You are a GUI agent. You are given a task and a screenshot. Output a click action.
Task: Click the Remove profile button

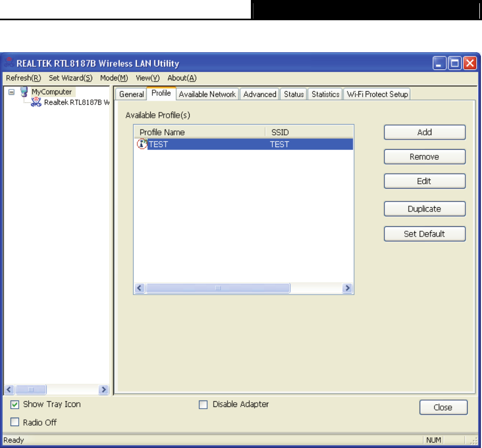424,157
